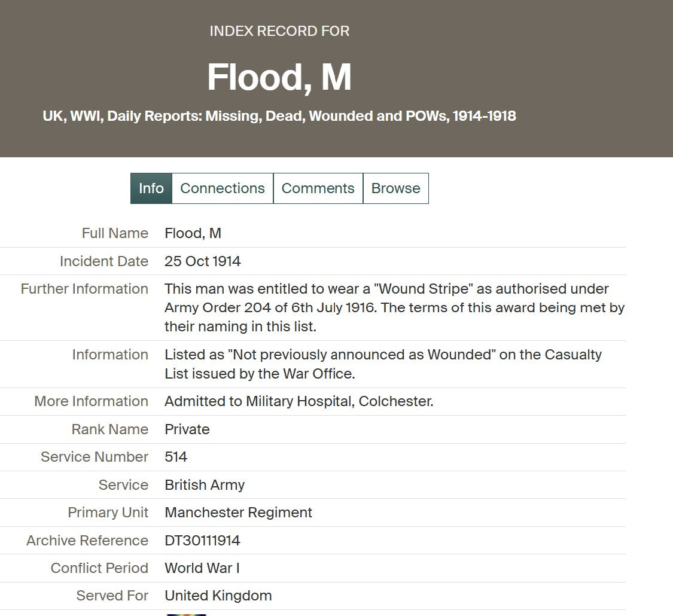Select the United Kingdom served for value
Screen dimensions: 673x616
tap(218, 596)
